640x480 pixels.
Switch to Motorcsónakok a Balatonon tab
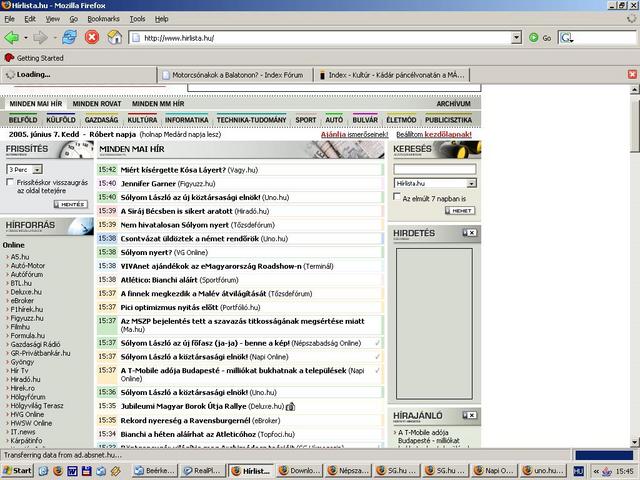pos(235,75)
